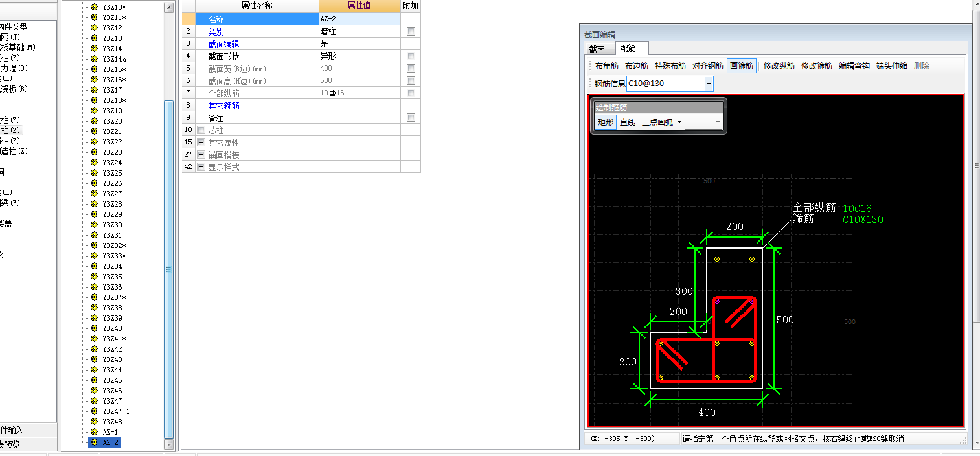The height and width of the screenshot is (456, 980).
Task: Click the status bar hint about ESC
Action: pos(793,439)
